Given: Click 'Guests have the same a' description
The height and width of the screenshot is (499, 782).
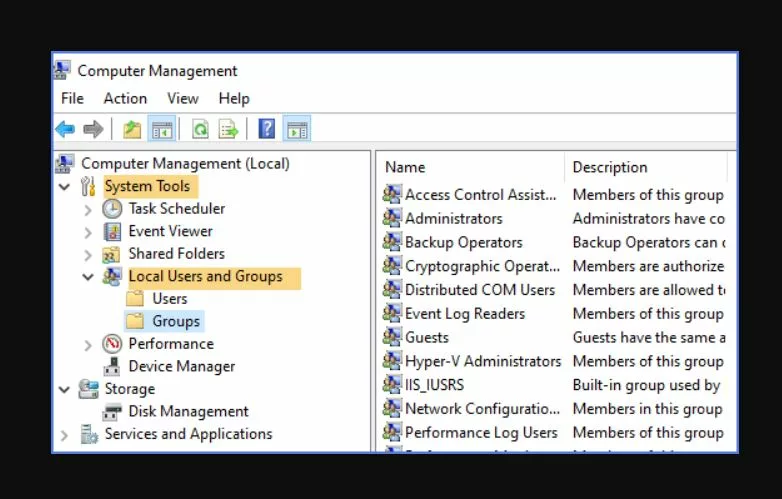Looking at the screenshot, I should click(x=649, y=337).
